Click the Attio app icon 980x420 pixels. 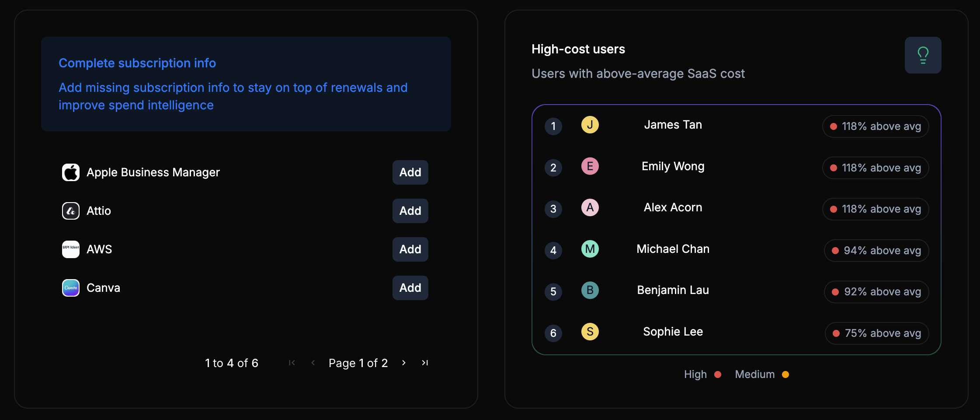click(x=71, y=210)
